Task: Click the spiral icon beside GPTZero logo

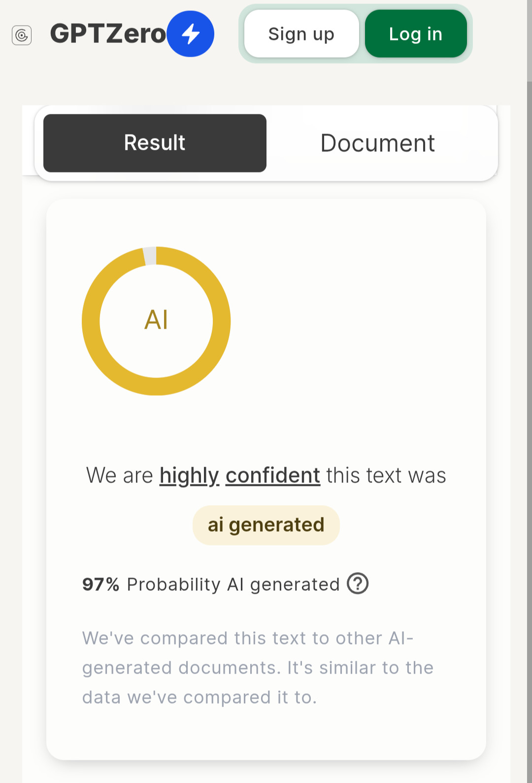Action: (22, 35)
